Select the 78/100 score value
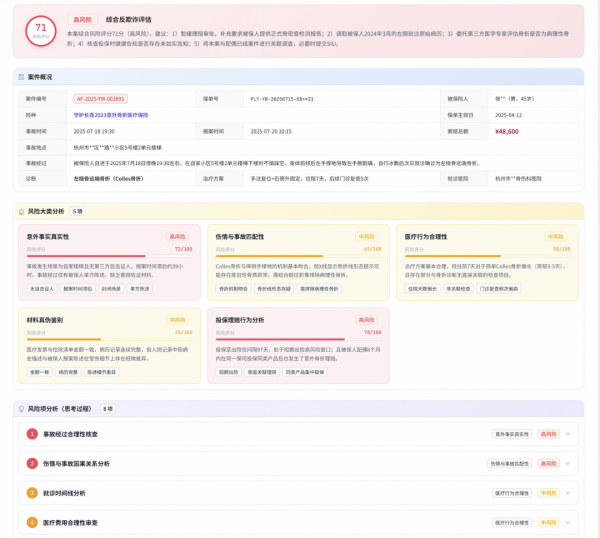This screenshot has height=538, width=600. [x=373, y=332]
